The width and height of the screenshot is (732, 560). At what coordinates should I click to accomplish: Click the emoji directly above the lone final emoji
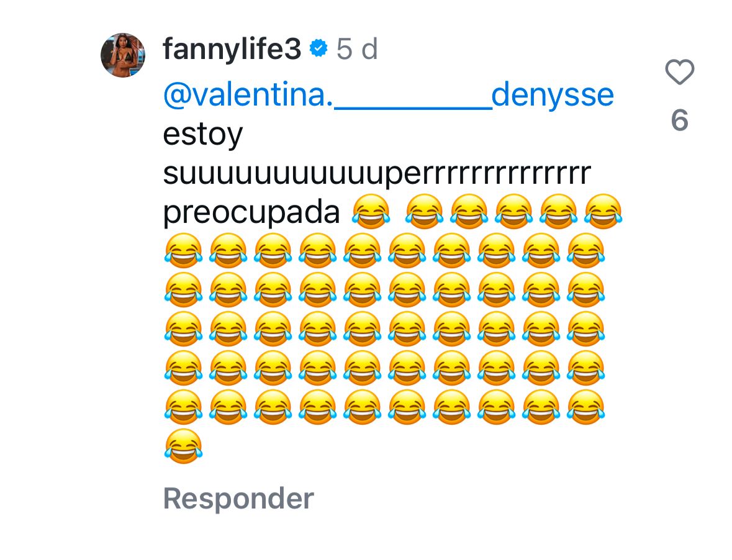coord(184,408)
